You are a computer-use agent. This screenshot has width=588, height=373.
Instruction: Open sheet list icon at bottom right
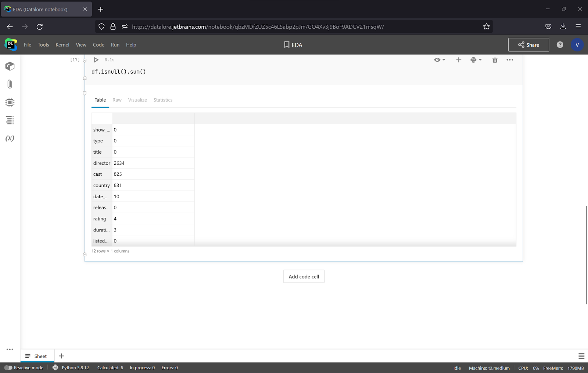[x=581, y=356]
